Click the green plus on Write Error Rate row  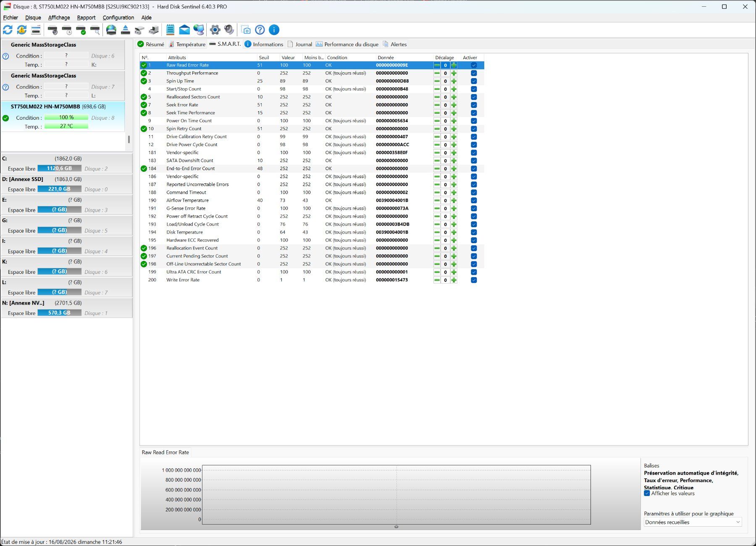(x=454, y=280)
